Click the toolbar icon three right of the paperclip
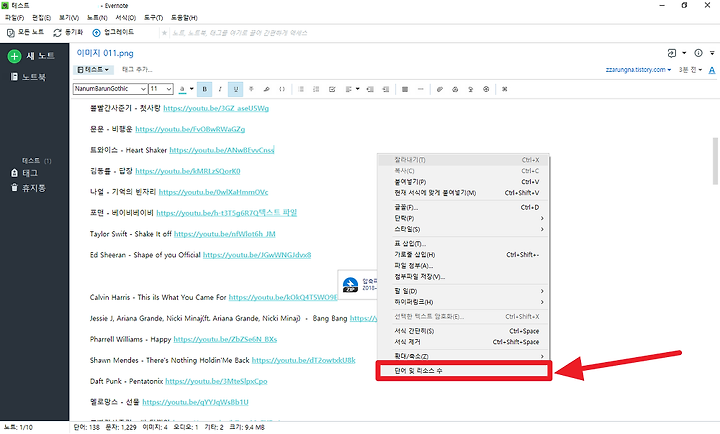This screenshot has width=720, height=434. [x=486, y=89]
